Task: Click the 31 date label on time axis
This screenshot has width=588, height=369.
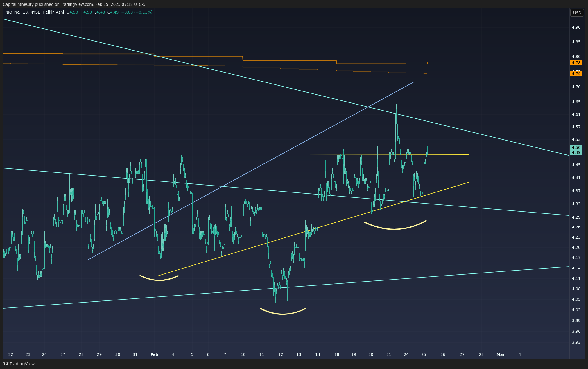Action: (135, 354)
